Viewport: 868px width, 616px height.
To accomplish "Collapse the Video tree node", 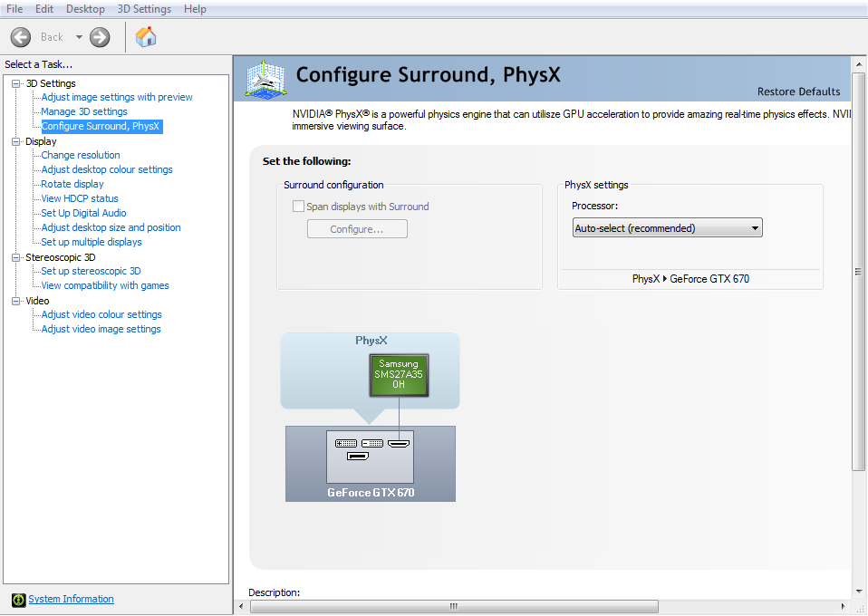I will pos(15,301).
